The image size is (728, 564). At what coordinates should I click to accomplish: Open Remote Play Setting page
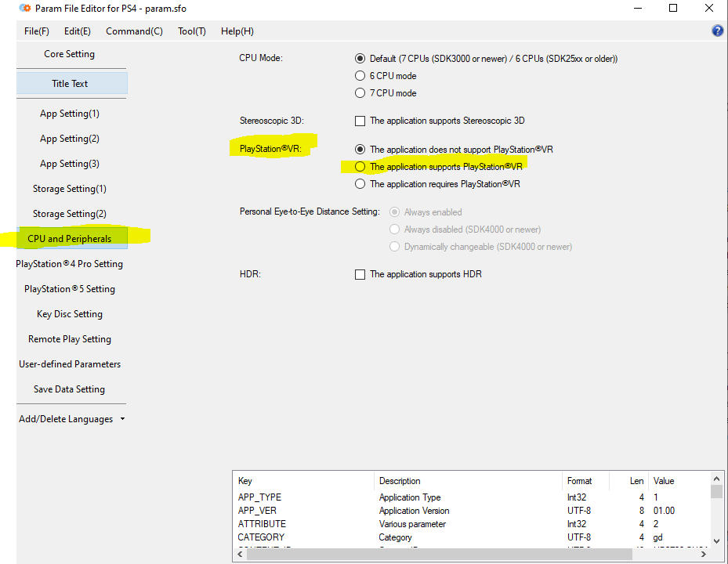(70, 339)
